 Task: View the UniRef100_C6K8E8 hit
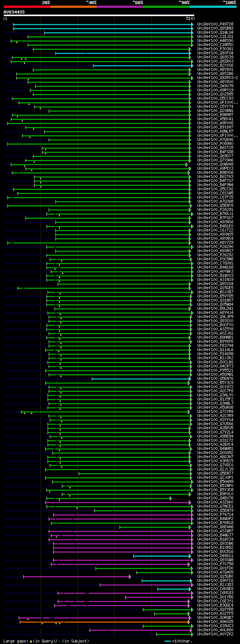click(x=215, y=589)
